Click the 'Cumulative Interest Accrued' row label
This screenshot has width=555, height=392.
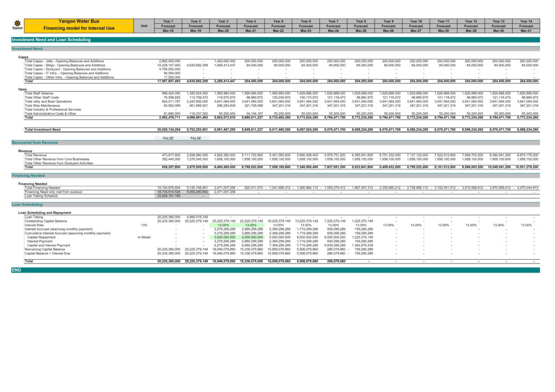click(68, 233)
